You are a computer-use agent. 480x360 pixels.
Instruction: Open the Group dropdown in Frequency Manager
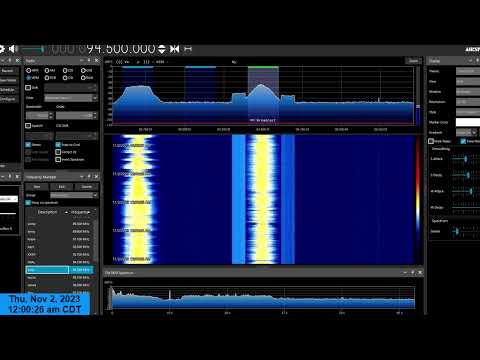click(x=74, y=195)
